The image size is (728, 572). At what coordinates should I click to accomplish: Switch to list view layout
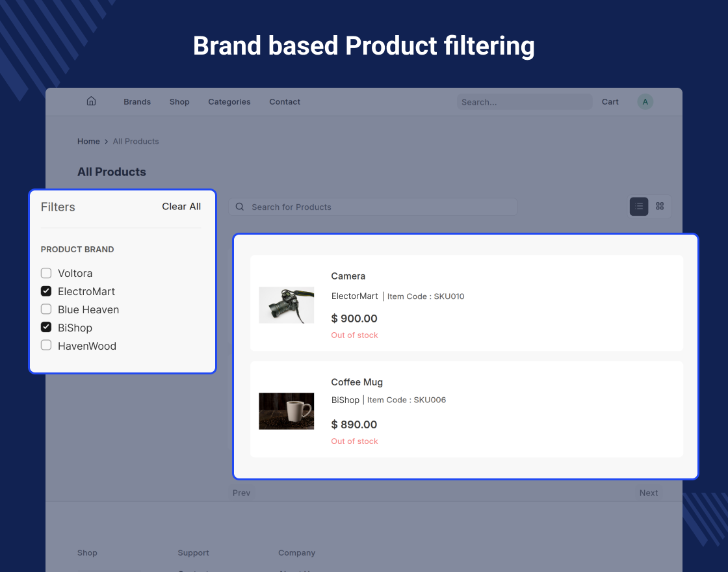click(x=639, y=206)
